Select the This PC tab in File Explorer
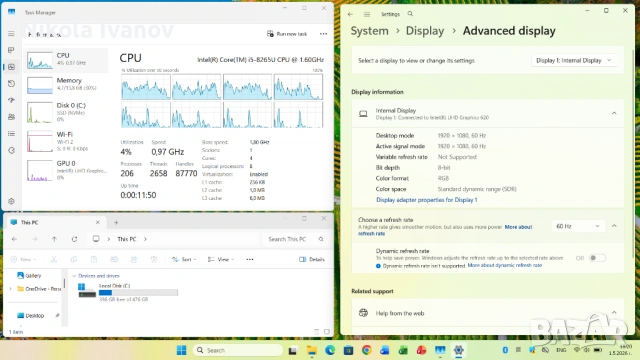This screenshot has height=360, width=640. click(55, 222)
